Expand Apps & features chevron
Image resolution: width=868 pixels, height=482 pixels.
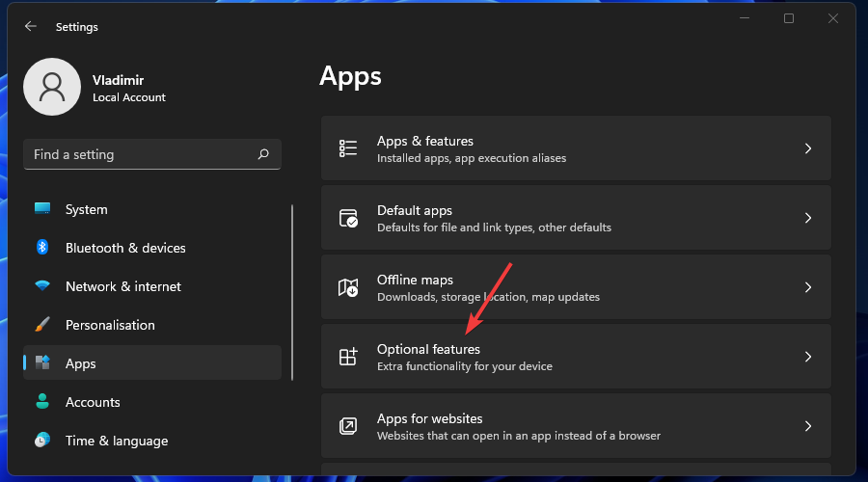point(808,148)
